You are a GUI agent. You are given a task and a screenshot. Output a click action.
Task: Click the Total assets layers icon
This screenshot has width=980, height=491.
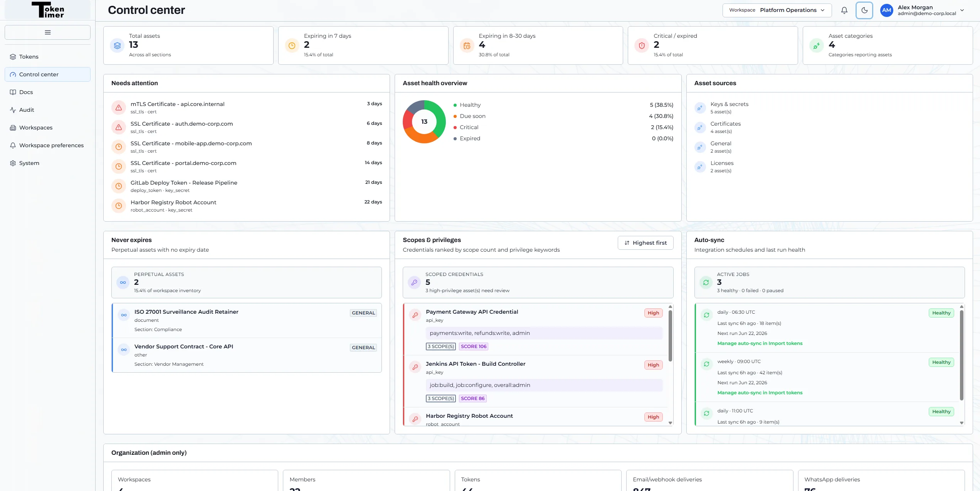118,45
